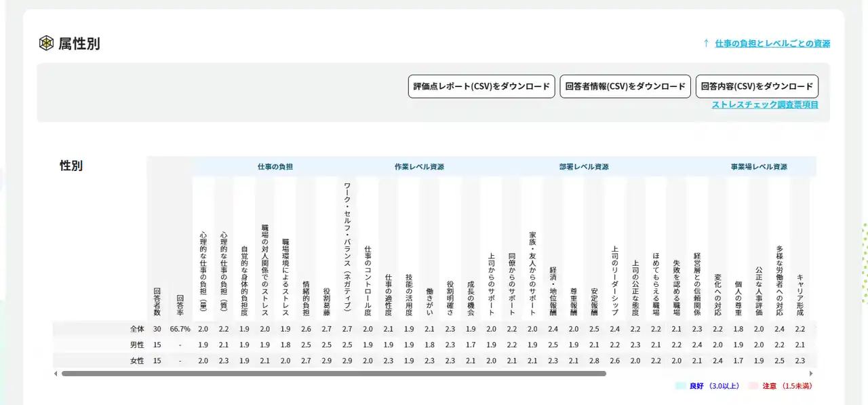Click the 役割葛藤 column header
Image resolution: width=868 pixels, height=405 pixels.
coord(327,301)
